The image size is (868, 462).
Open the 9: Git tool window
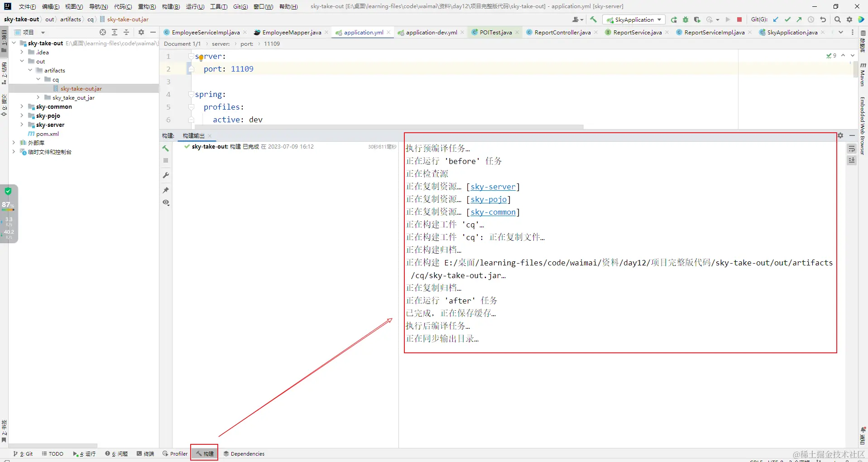(24, 453)
